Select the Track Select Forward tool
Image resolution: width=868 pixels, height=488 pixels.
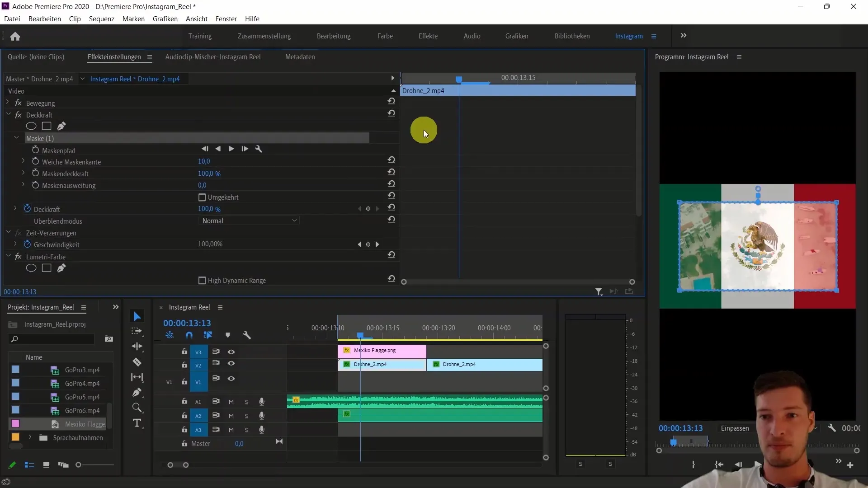(137, 331)
